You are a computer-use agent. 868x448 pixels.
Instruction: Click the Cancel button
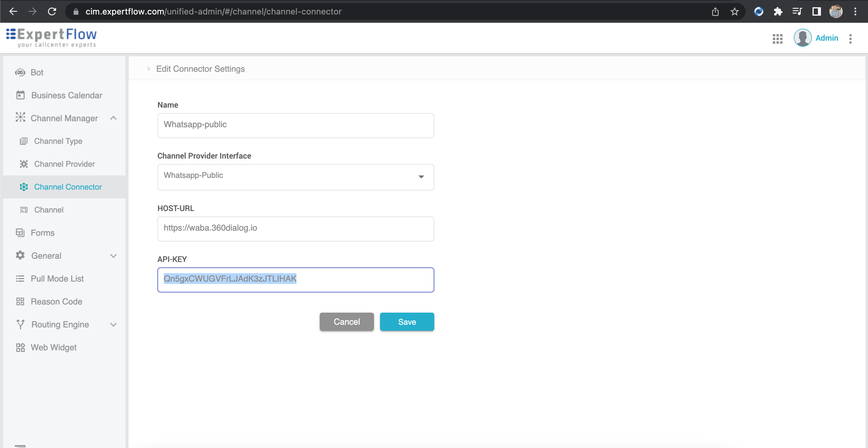[x=347, y=322]
